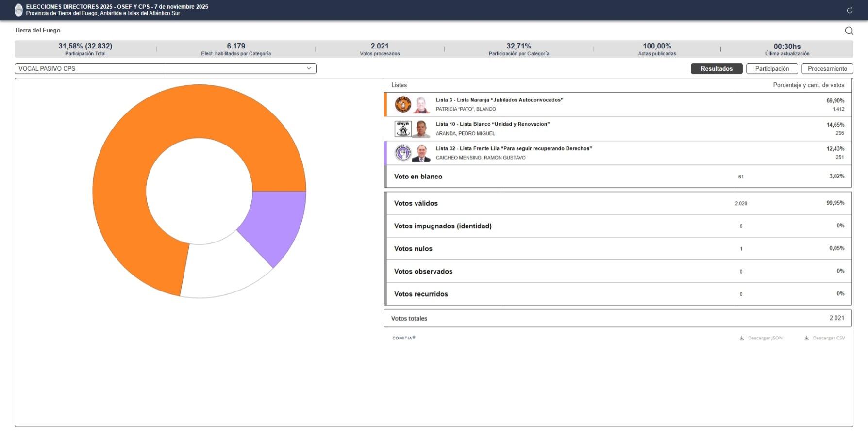Click Lista 3 Jubilados orange logo
The height and width of the screenshot is (436, 868).
pyautogui.click(x=402, y=104)
